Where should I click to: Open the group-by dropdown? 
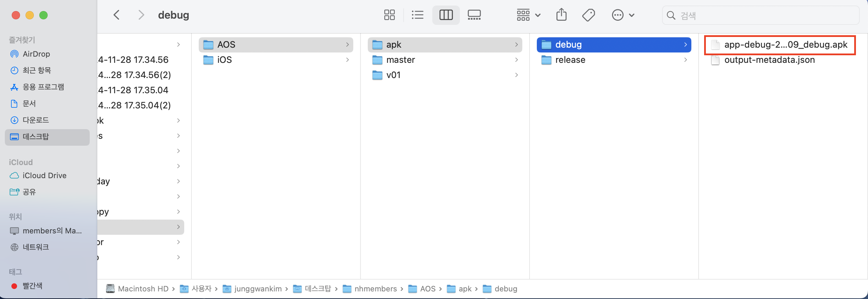528,15
